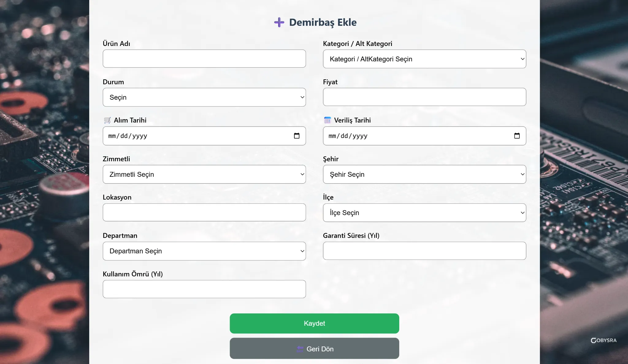The width and height of the screenshot is (628, 364).
Task: Open the Zimmetli Seçin dropdown
Action: click(x=204, y=174)
